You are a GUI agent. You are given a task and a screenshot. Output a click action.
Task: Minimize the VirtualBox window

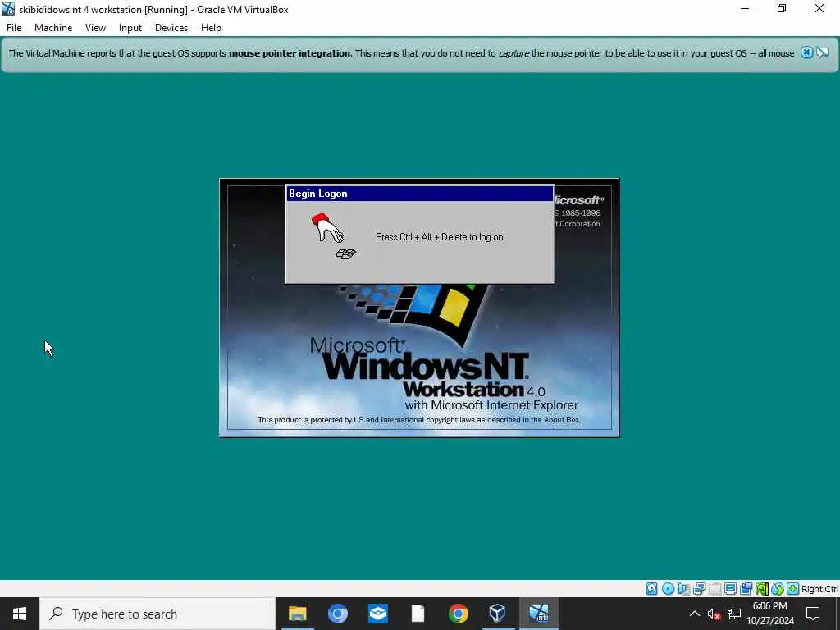(744, 8)
